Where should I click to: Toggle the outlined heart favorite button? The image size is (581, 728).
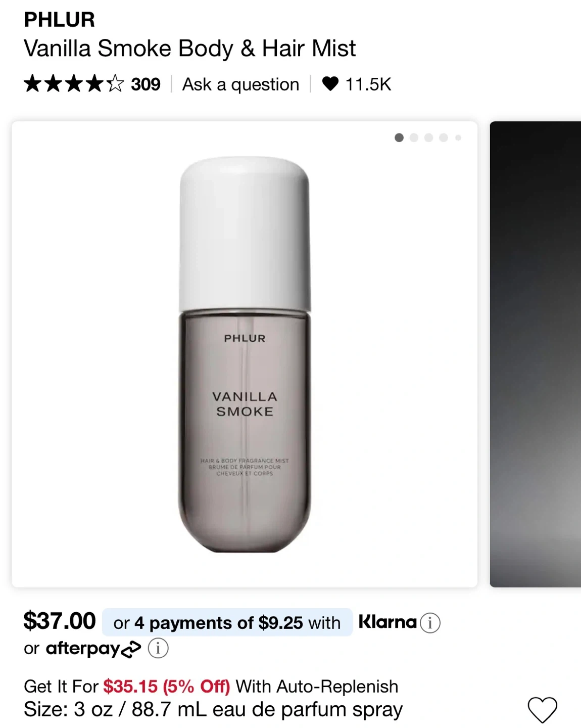click(x=542, y=709)
